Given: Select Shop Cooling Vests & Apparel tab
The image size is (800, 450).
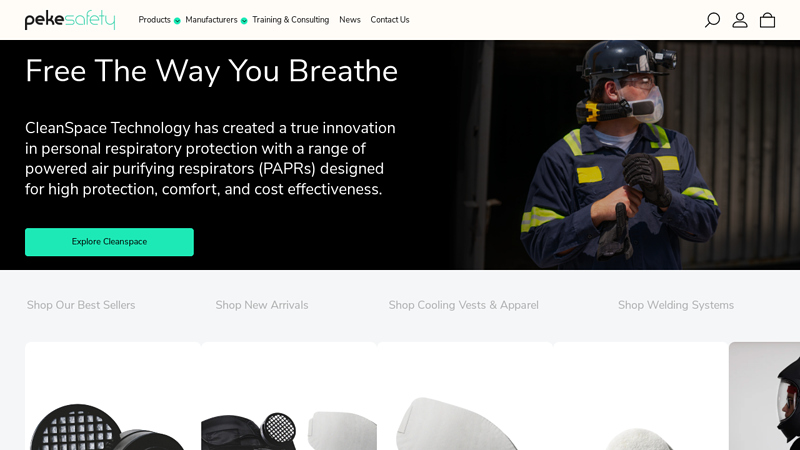Looking at the screenshot, I should (463, 305).
